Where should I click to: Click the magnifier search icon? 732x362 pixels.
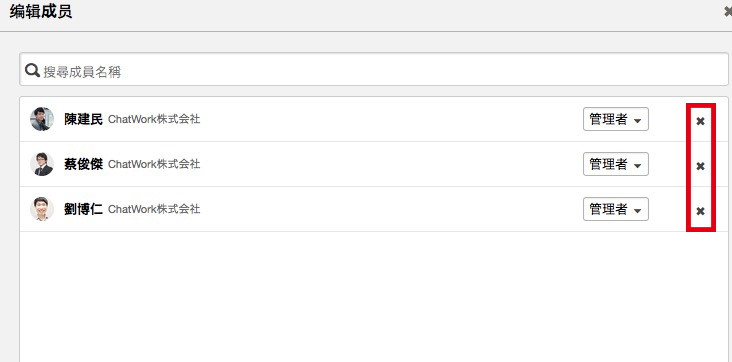32,71
